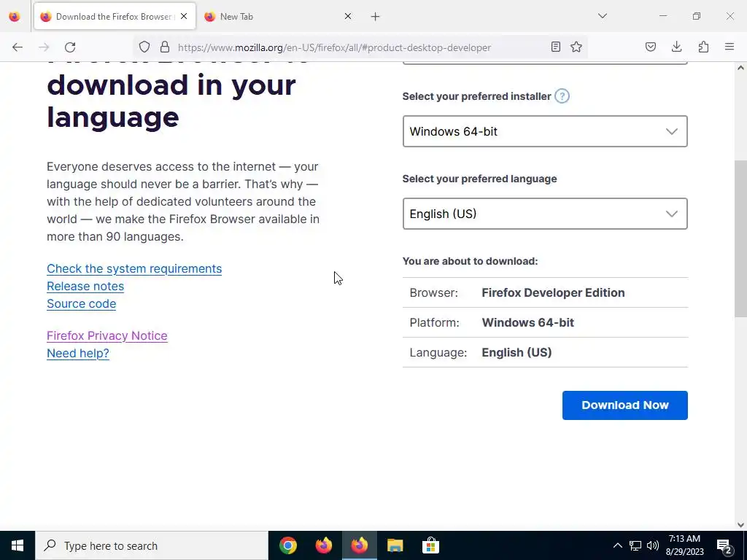Launch Google Chrome from taskbar
This screenshot has width=747, height=560.
click(288, 545)
